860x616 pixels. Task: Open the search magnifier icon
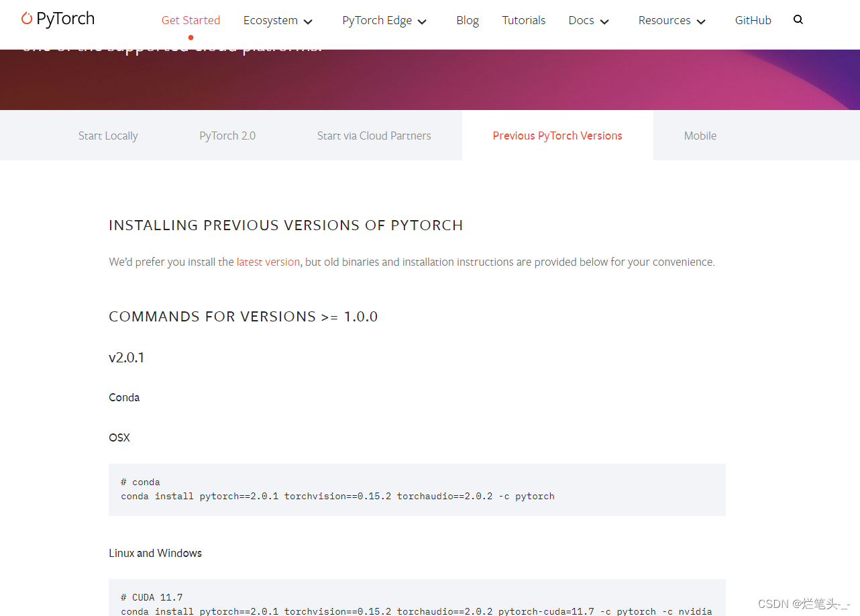click(x=798, y=19)
